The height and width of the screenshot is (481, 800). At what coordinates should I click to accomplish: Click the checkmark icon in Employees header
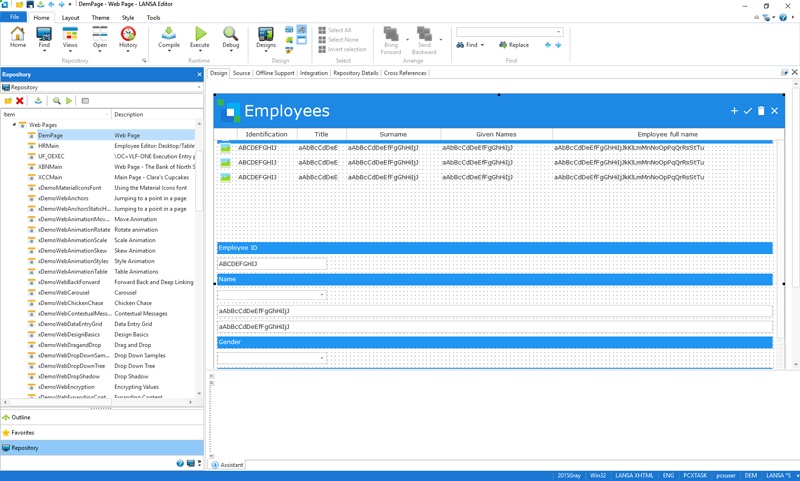(747, 111)
